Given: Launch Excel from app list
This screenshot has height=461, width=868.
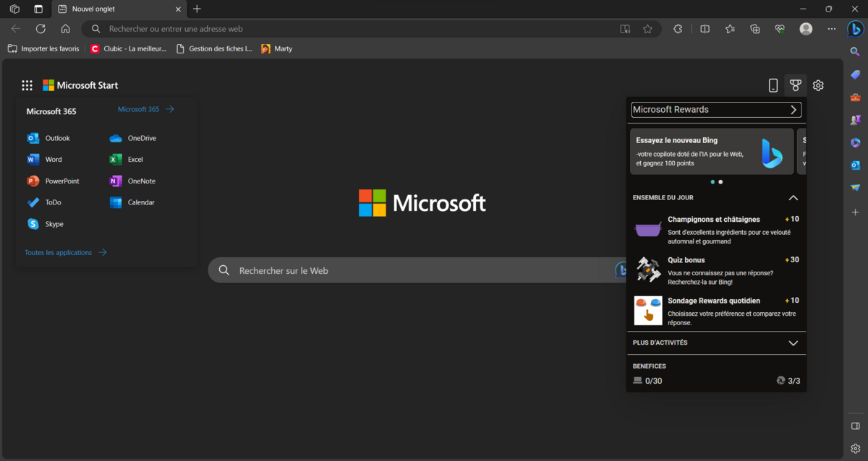Looking at the screenshot, I should (x=127, y=160).
